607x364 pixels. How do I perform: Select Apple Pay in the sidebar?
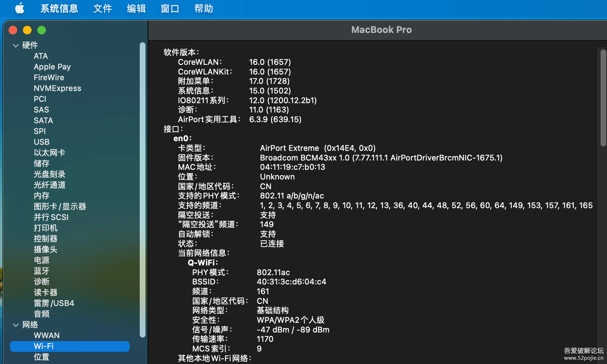[52, 67]
